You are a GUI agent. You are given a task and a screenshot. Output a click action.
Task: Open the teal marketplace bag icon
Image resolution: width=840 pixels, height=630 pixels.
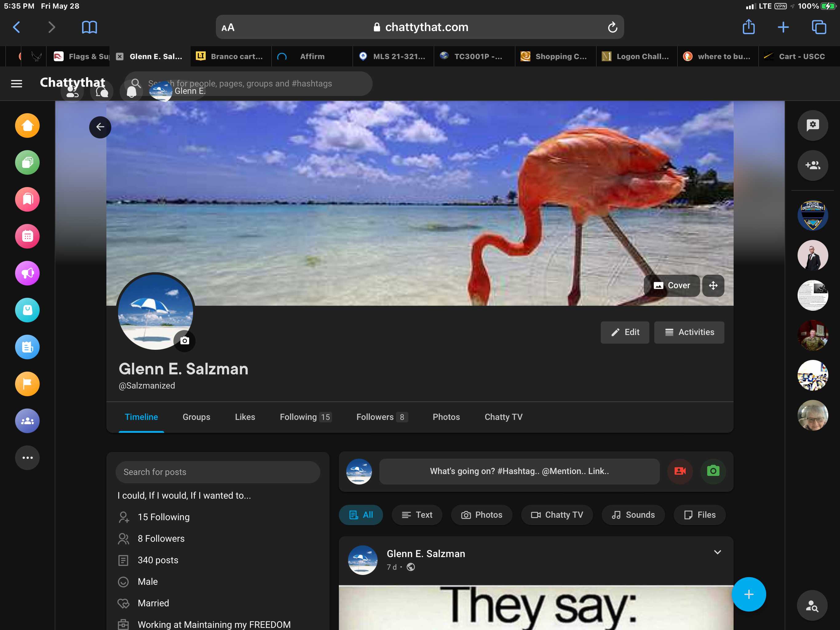[x=27, y=310]
